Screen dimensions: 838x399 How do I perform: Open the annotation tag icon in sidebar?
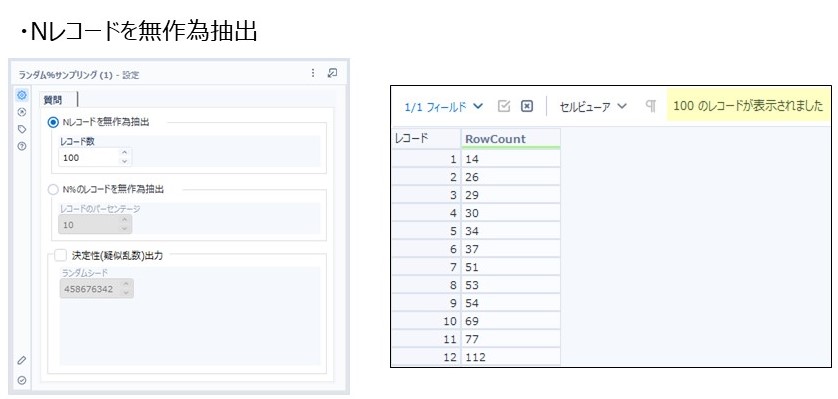point(22,129)
